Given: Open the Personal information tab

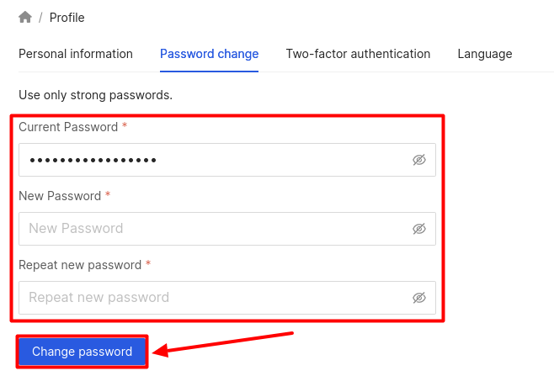Looking at the screenshot, I should pos(76,54).
